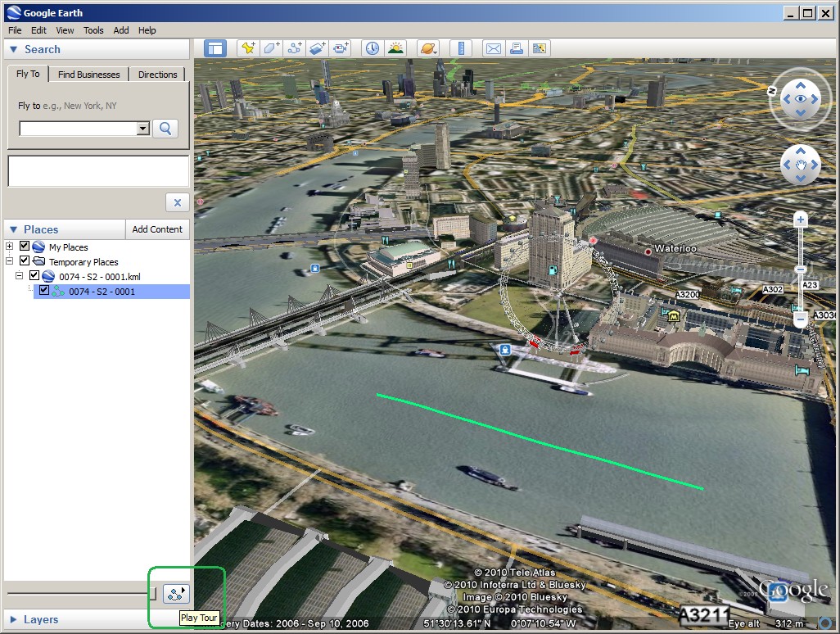Image resolution: width=840 pixels, height=634 pixels.
Task: Click the Add Content button
Action: (x=157, y=229)
